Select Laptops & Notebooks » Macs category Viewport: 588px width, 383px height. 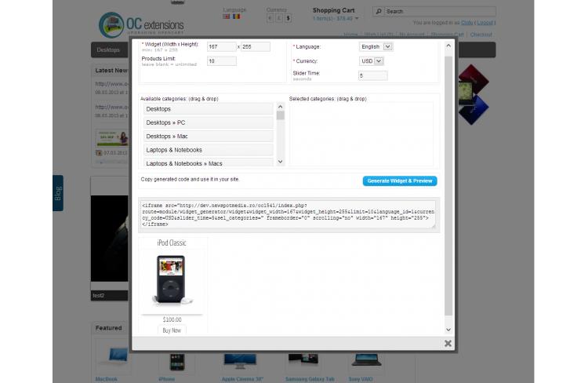pos(208,162)
